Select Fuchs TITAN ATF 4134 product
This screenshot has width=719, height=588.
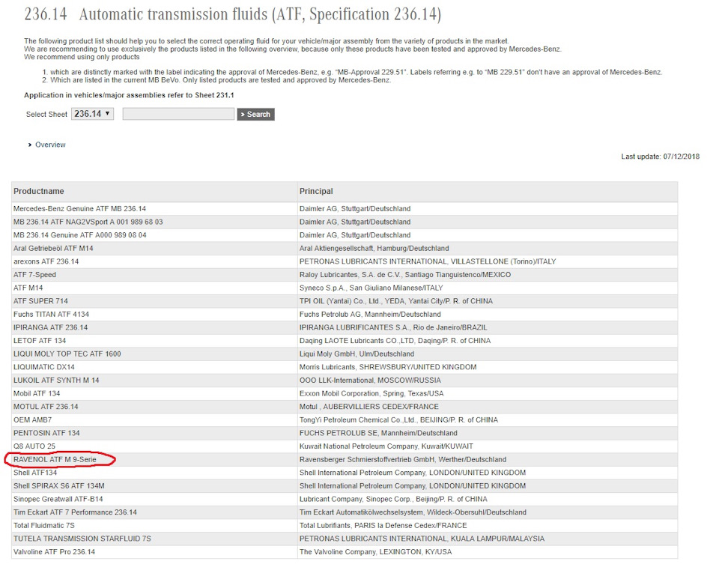coord(51,315)
